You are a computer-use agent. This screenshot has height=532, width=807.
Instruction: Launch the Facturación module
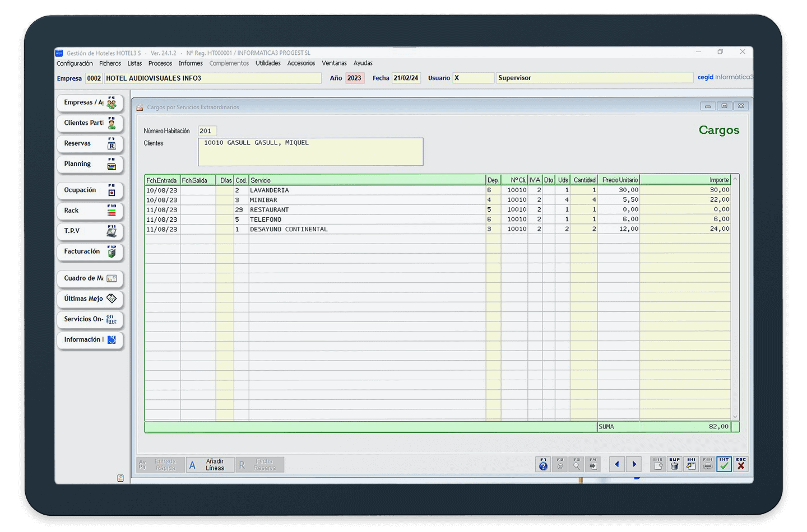click(x=90, y=252)
